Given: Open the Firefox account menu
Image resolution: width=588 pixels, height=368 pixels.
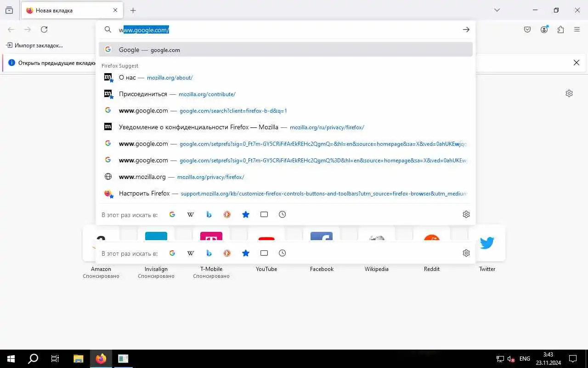Looking at the screenshot, I should click(544, 29).
